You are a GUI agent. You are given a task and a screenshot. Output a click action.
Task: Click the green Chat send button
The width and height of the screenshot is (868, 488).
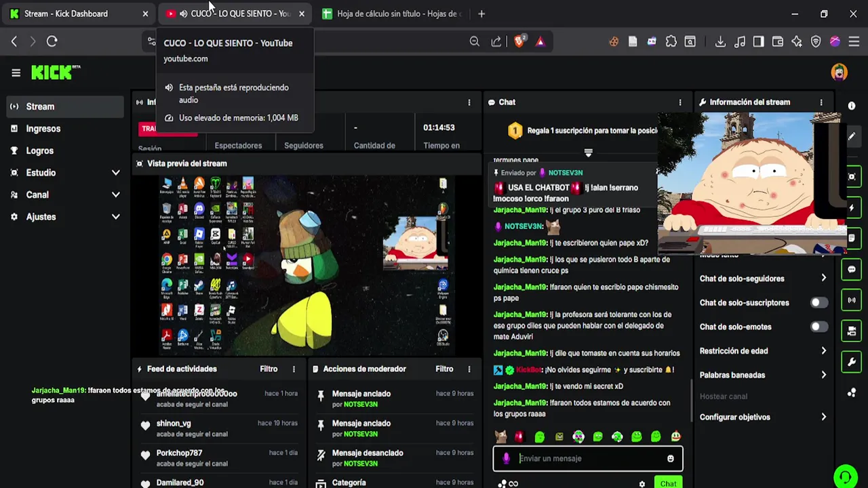(x=668, y=482)
